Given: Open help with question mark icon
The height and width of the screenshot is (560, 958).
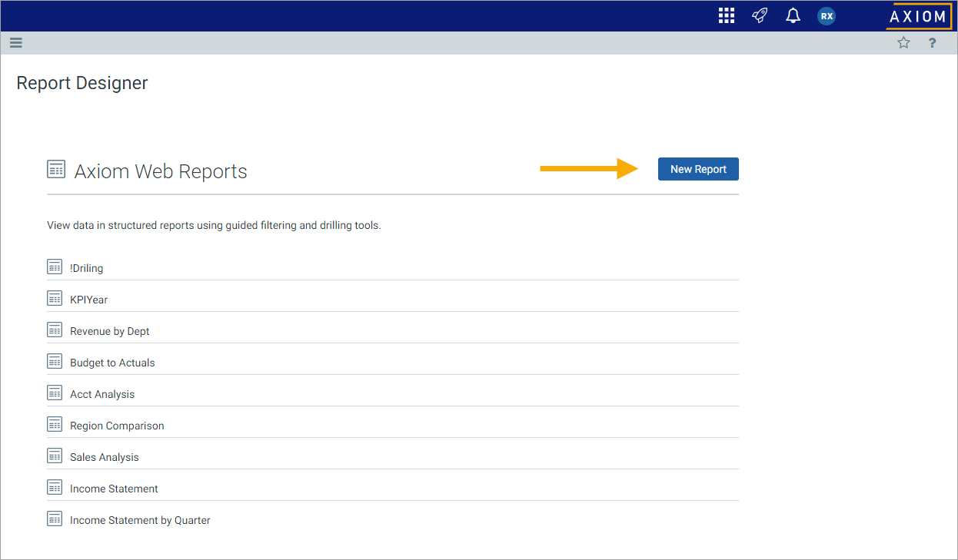Looking at the screenshot, I should pyautogui.click(x=933, y=43).
